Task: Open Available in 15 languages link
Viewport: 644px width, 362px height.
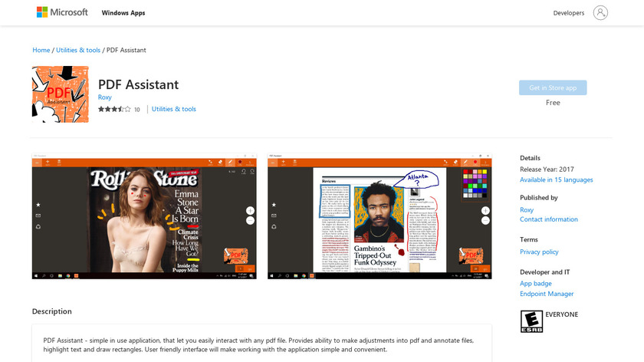Action: pos(556,180)
